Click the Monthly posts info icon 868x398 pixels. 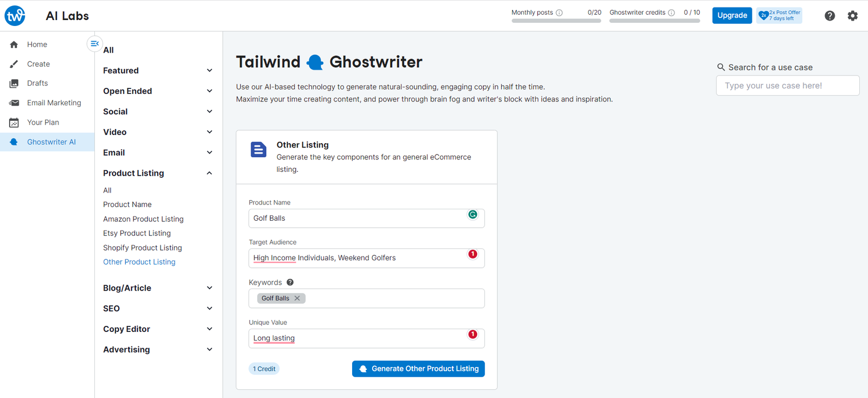(x=559, y=12)
